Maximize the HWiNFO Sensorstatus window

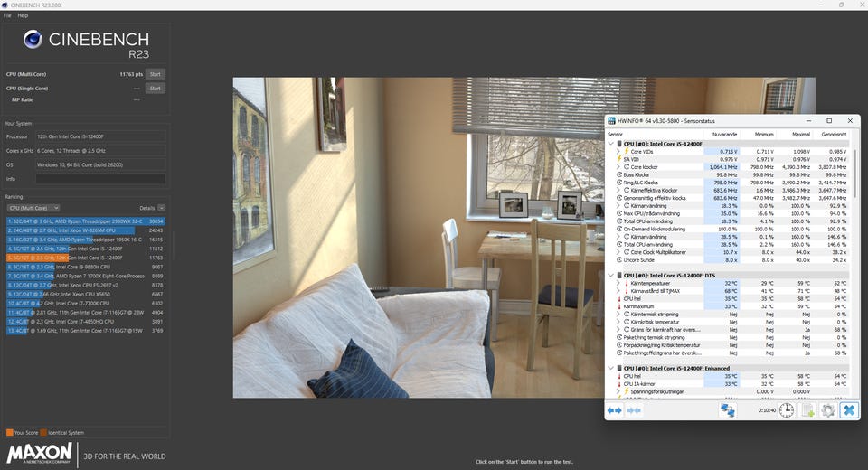(829, 121)
